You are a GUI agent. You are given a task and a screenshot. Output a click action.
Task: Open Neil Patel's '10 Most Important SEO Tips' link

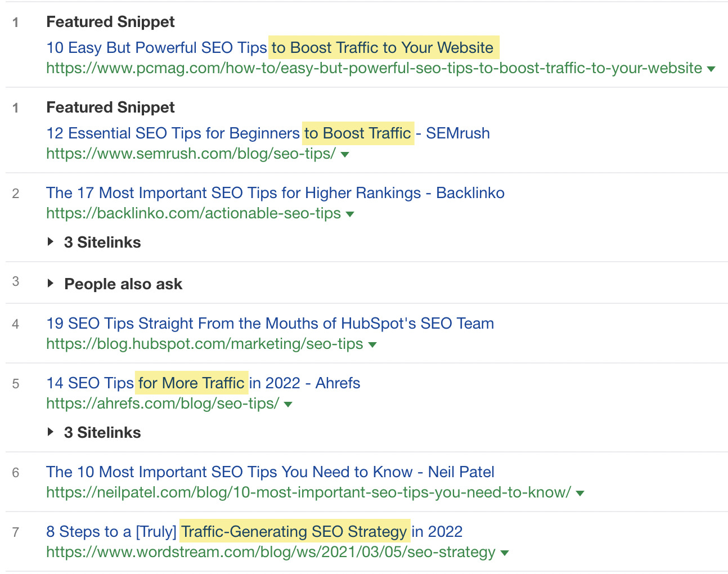270,472
